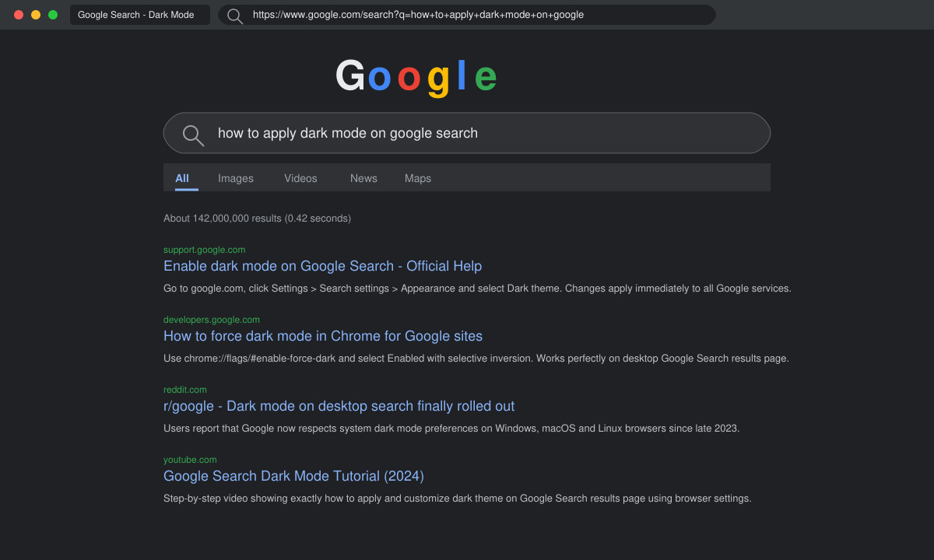The height and width of the screenshot is (560, 934).
Task: Click snippet starting 'Use chrome://flags/#enable-force-dark'
Action: coord(476,359)
